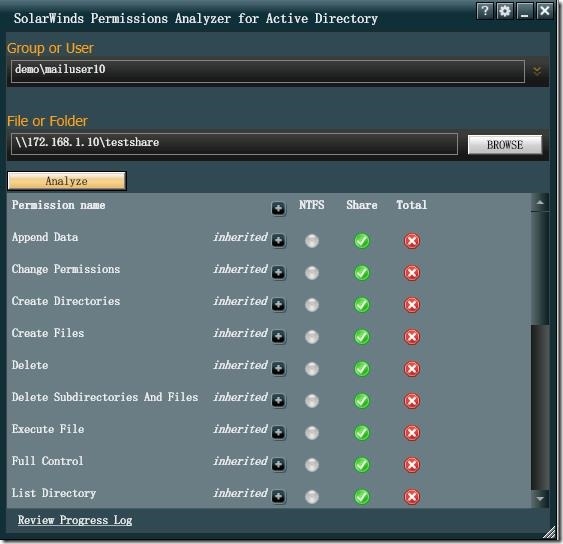
Task: Focus the File or Folder path field
Action: (x=234, y=144)
